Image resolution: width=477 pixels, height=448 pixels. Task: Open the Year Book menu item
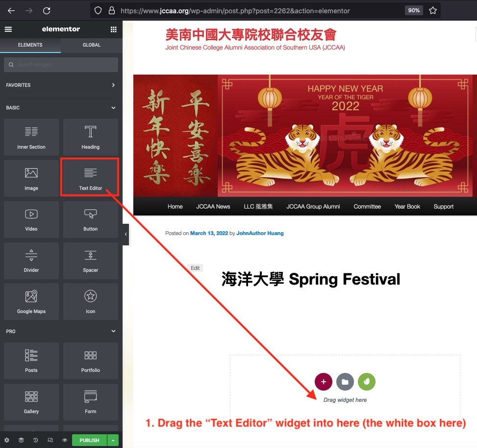(x=407, y=207)
